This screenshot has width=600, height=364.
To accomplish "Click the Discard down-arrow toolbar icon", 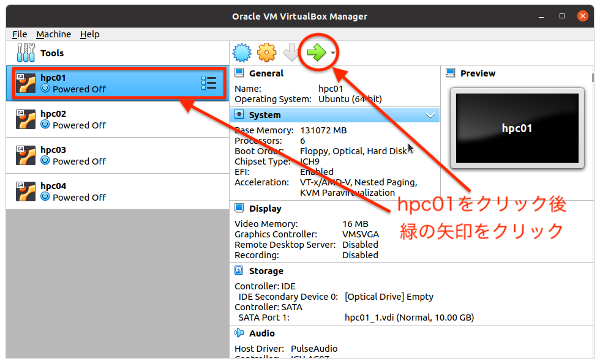I will pyautogui.click(x=290, y=53).
